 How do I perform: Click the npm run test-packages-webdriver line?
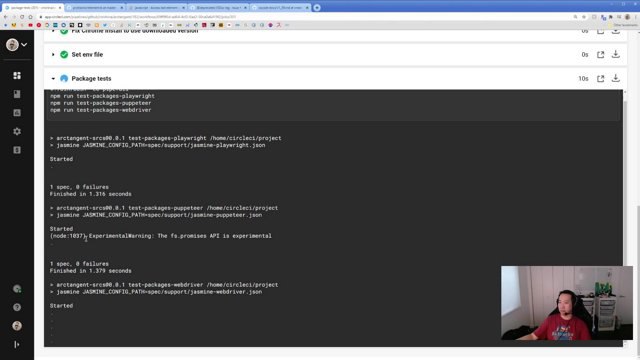click(100, 110)
